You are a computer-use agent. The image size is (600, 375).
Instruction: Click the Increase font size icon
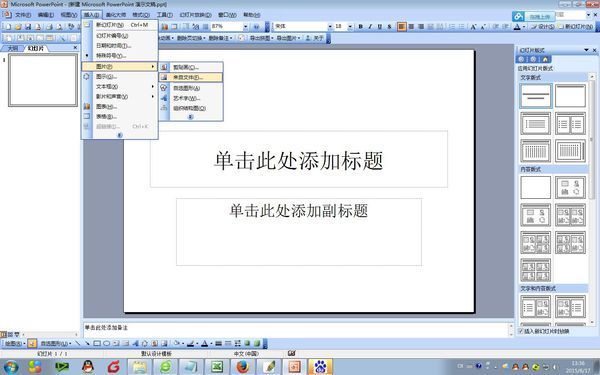pyautogui.click(x=473, y=26)
